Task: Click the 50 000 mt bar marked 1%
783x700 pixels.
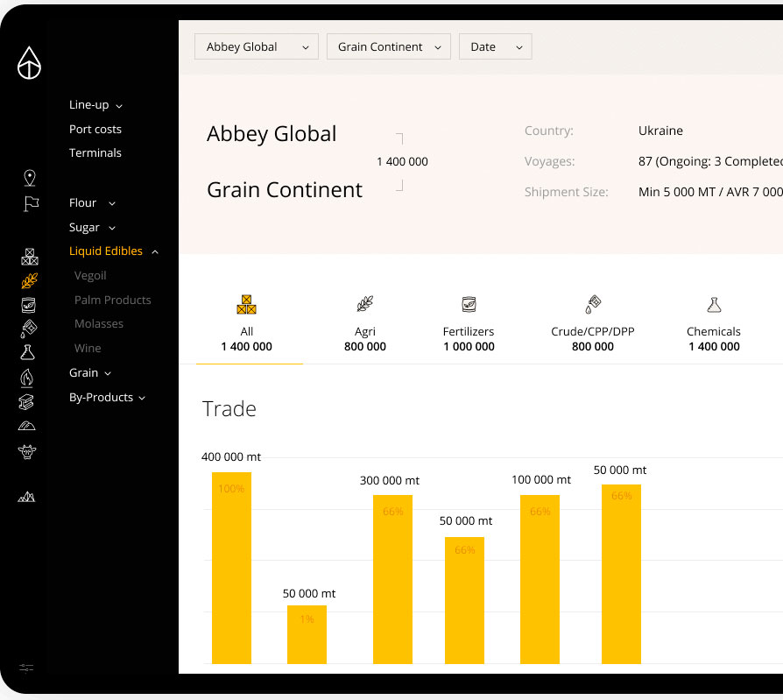Action: click(307, 634)
